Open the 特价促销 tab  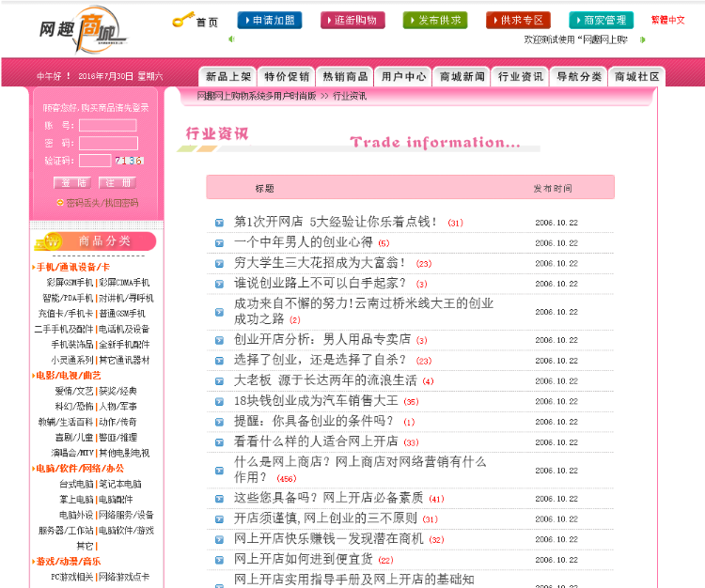pos(287,77)
